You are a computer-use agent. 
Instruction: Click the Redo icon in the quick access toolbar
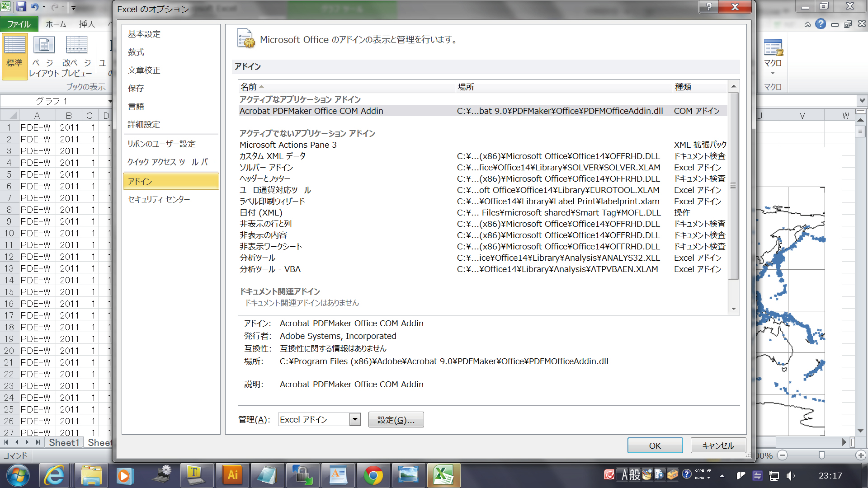pyautogui.click(x=55, y=7)
